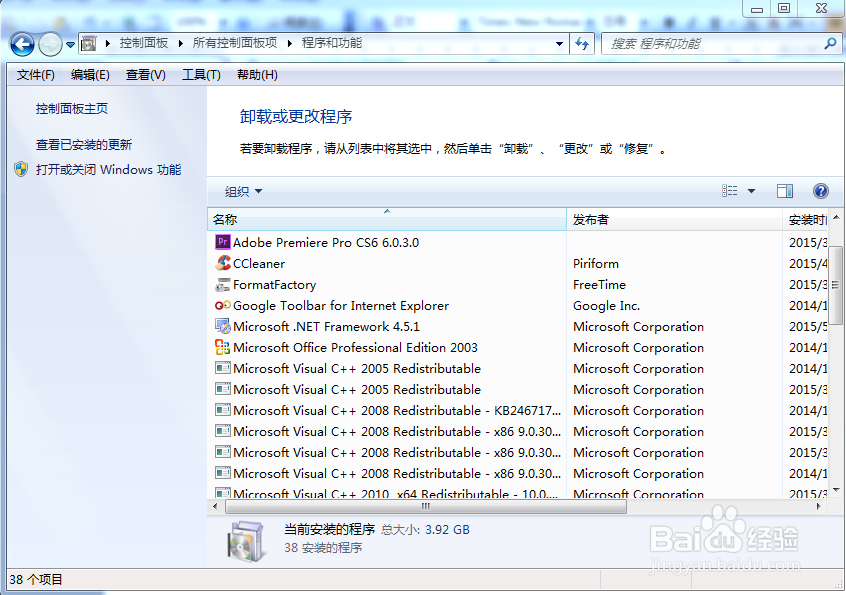Click the Visual C++ 2008 KB246717 row icon
Image resolution: width=846 pixels, height=595 pixels.
click(x=222, y=411)
